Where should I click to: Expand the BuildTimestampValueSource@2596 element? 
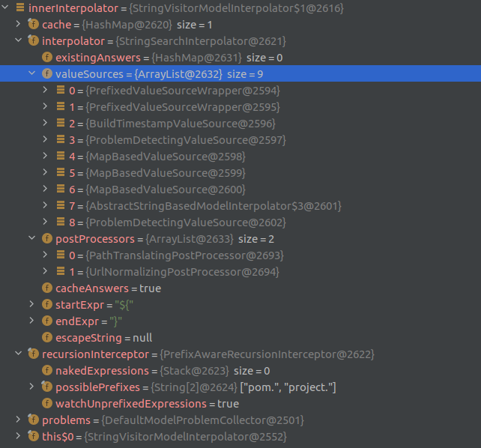pos(45,123)
